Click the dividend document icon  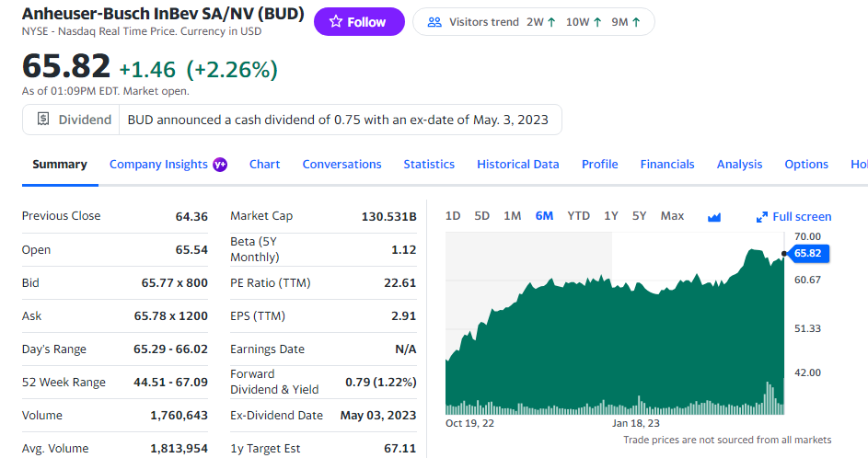tap(43, 120)
